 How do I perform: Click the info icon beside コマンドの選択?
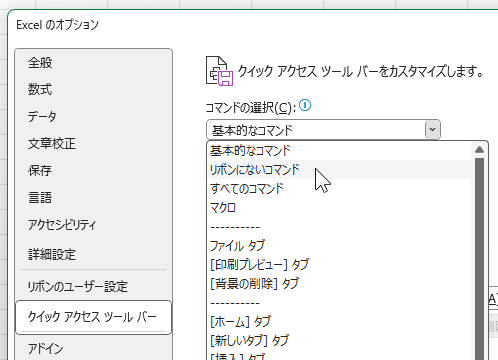(x=305, y=106)
